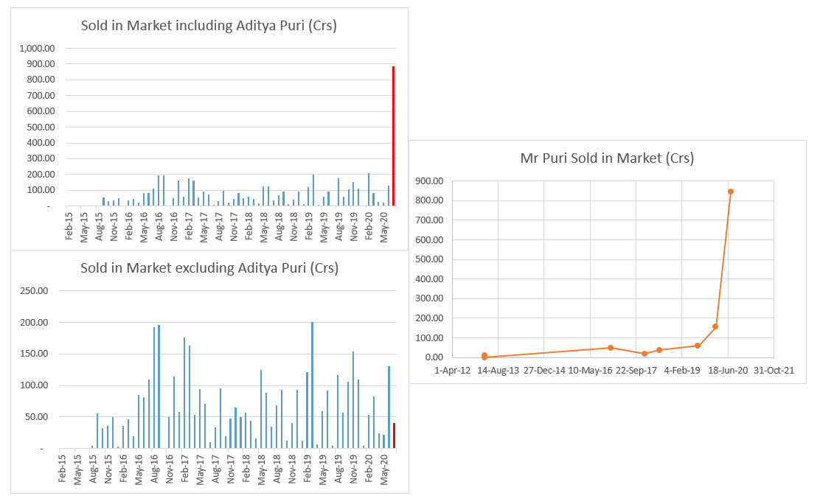Click the 1-Apr-12 date label on the Puri chart

pyautogui.click(x=453, y=370)
